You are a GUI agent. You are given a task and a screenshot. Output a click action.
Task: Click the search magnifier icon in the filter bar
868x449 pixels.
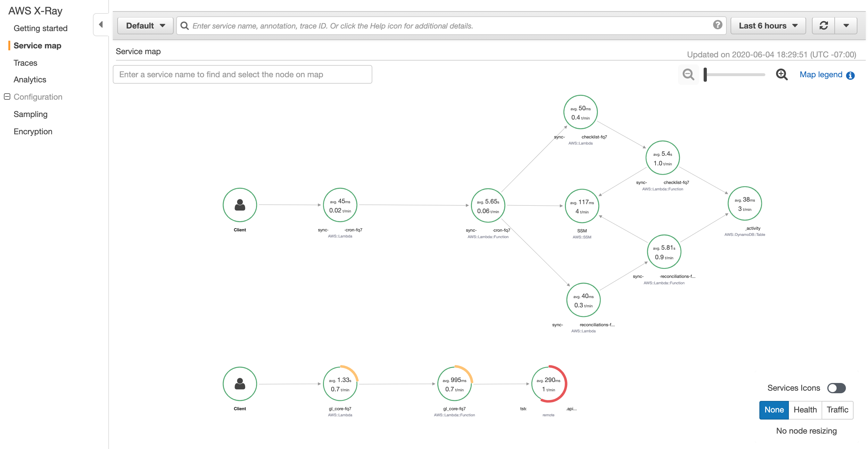(185, 26)
